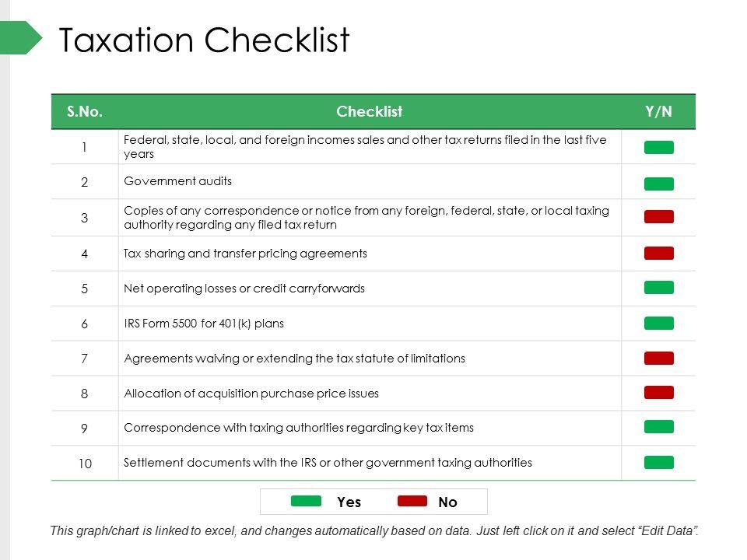Screen dimensions: 747x560
Task: Select green marker for row 9 correspondence
Action: coord(658,427)
